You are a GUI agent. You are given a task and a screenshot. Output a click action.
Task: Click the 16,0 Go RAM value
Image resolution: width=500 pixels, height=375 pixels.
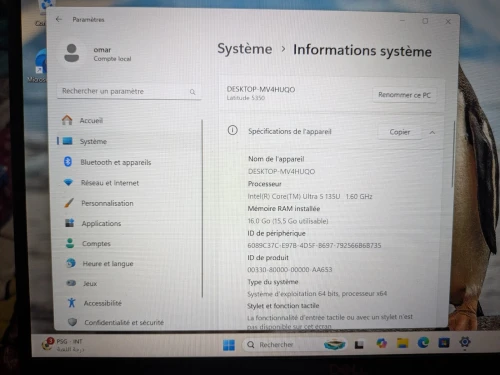click(288, 221)
